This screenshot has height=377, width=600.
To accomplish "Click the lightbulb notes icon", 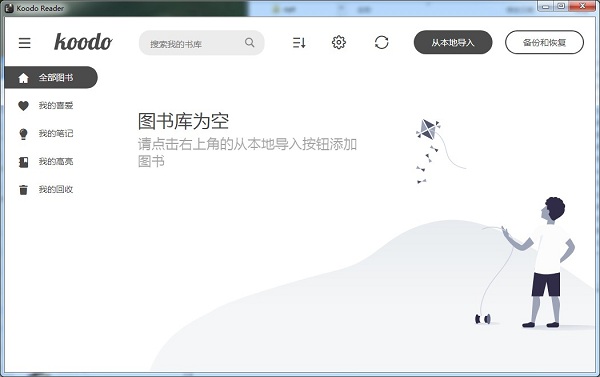I will click(23, 134).
